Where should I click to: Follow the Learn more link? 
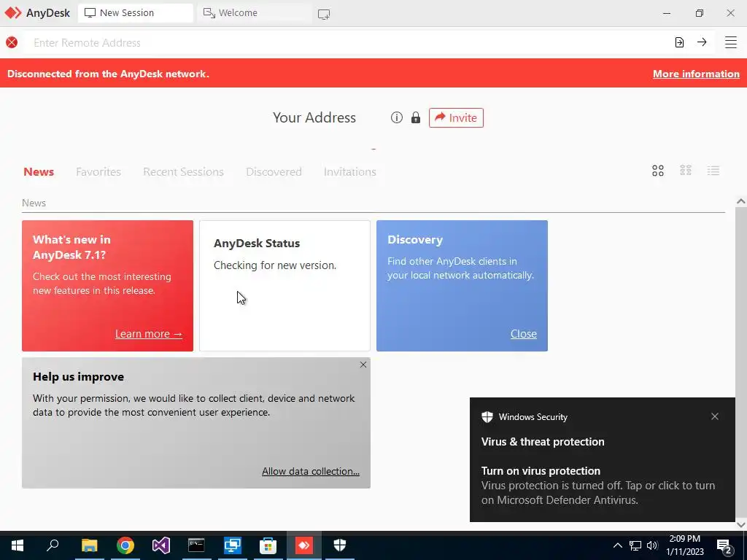point(149,334)
